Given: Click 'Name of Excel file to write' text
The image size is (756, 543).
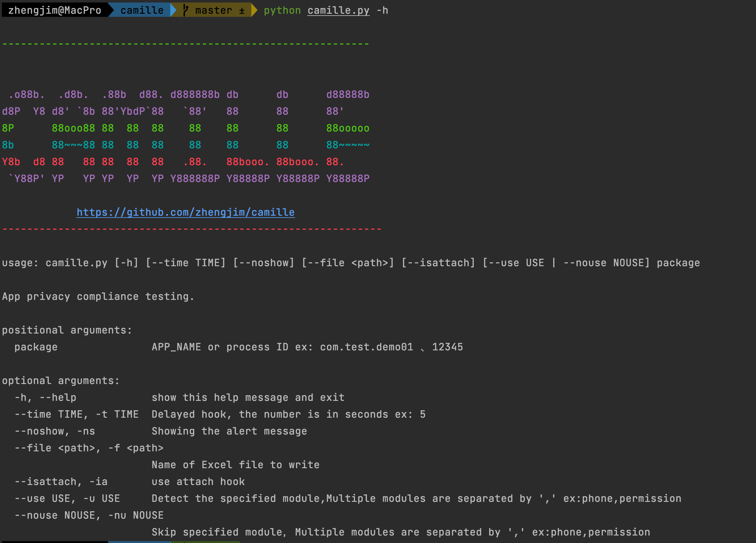Looking at the screenshot, I should pos(235,465).
